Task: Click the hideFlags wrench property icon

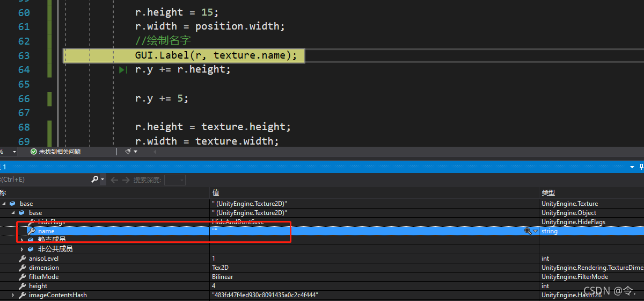Action: tap(31, 222)
